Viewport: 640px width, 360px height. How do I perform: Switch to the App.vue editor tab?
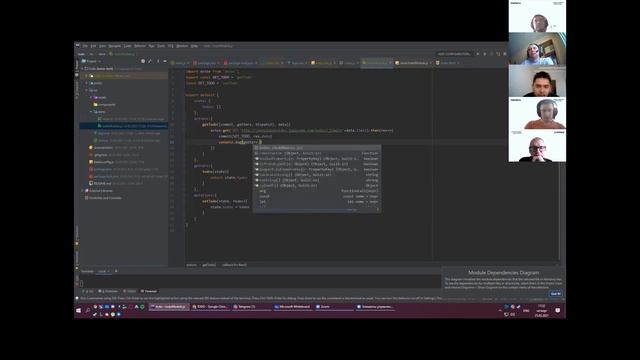(x=297, y=63)
